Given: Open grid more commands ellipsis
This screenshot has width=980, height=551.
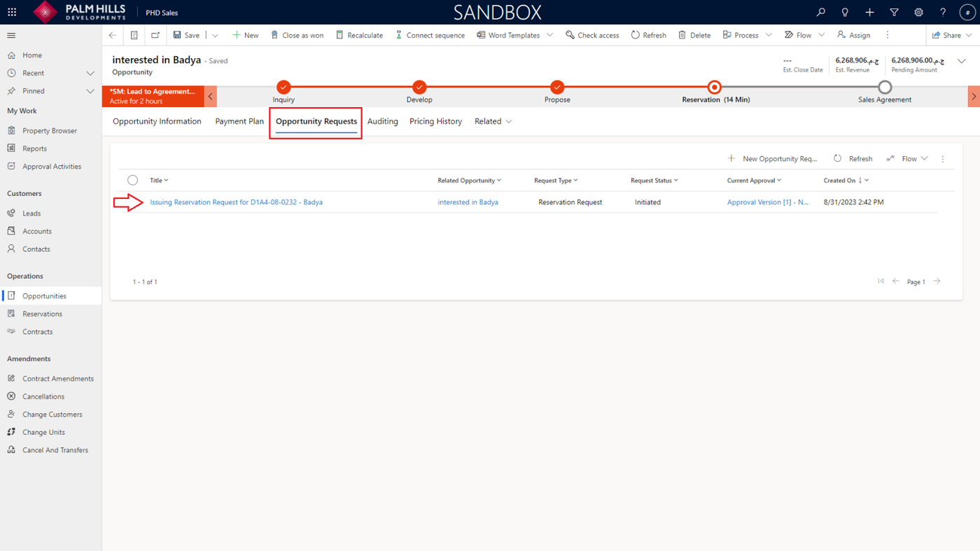Looking at the screenshot, I should 943,159.
